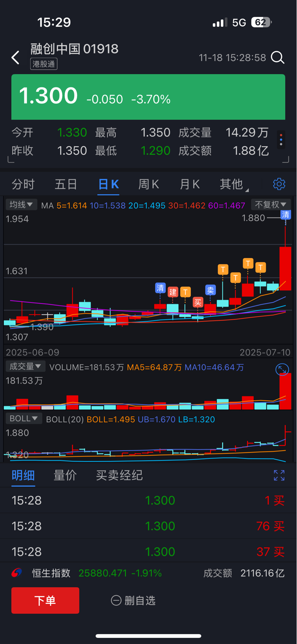
Task: Tap the MA 30=1.462 value
Action: coord(187,205)
